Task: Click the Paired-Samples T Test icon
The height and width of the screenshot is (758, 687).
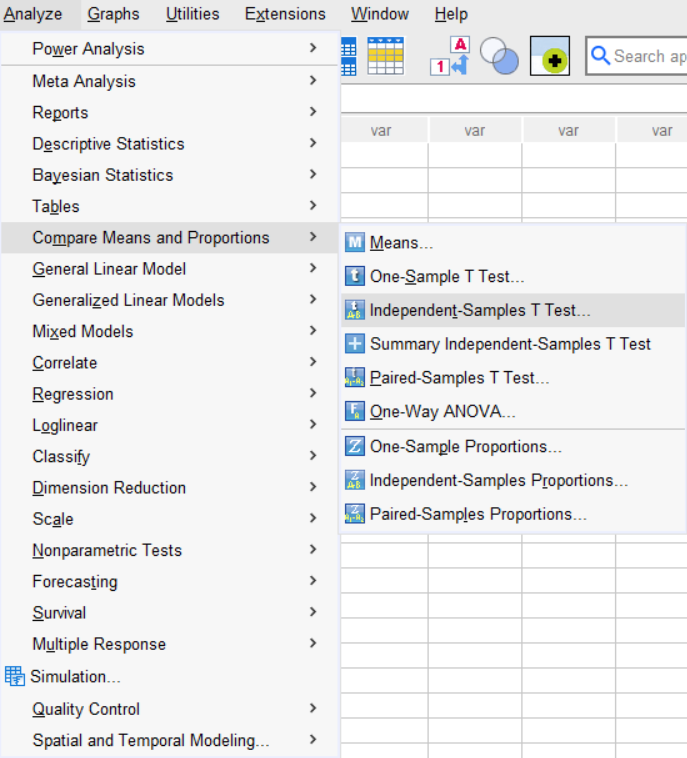Action: (354, 378)
